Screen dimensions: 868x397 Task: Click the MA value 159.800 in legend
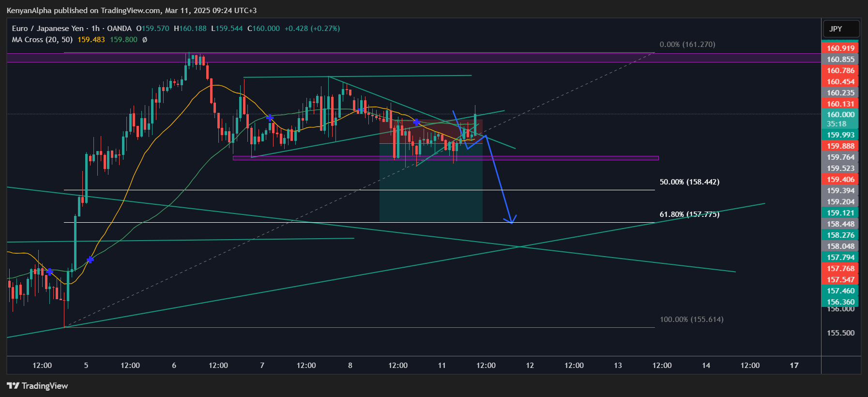tap(123, 40)
